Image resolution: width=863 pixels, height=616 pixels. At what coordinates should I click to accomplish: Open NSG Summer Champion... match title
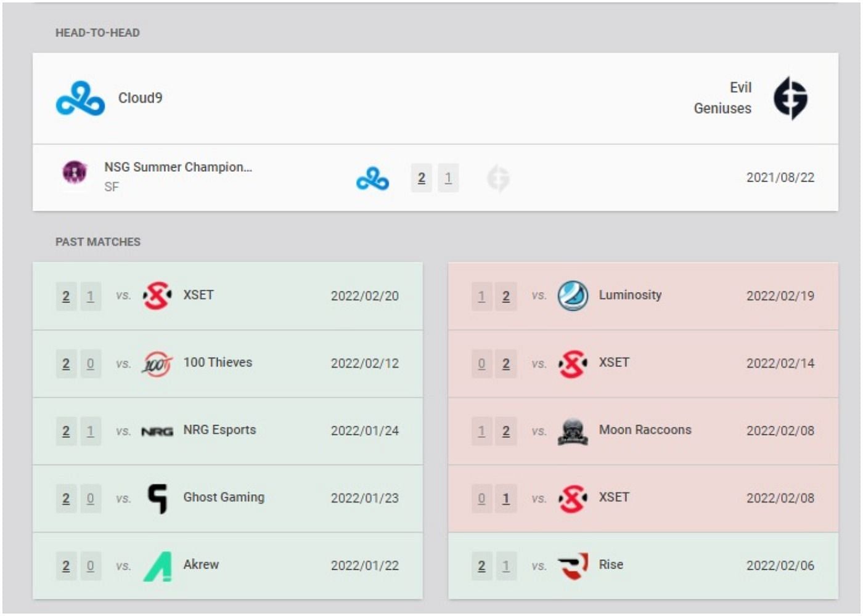[x=178, y=167]
